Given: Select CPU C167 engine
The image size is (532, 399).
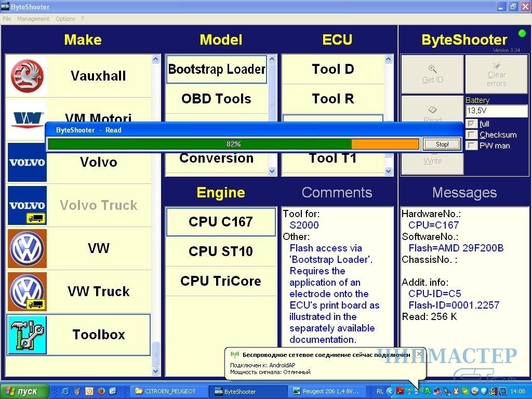Looking at the screenshot, I should (x=220, y=222).
